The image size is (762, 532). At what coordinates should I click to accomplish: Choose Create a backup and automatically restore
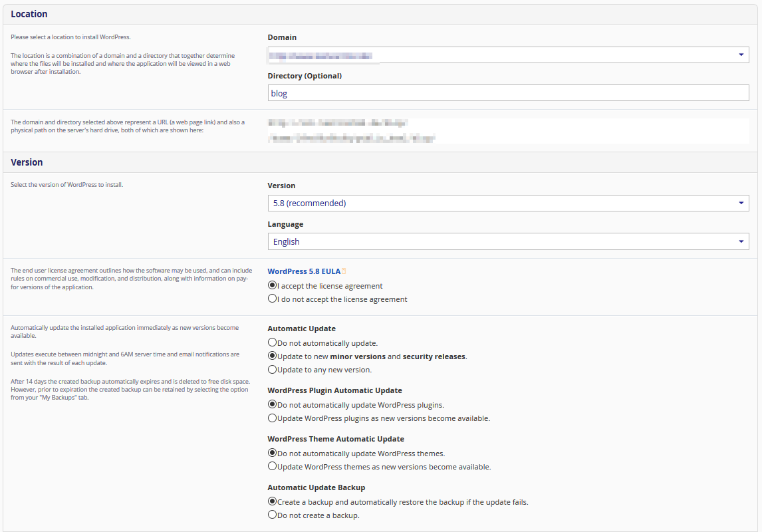tap(272, 501)
